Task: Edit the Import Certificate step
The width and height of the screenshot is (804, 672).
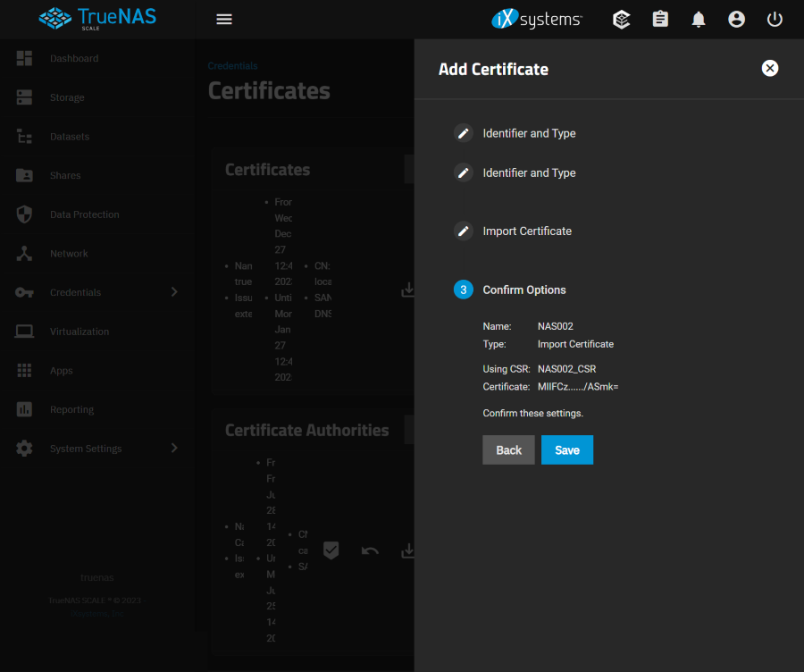Action: point(464,231)
